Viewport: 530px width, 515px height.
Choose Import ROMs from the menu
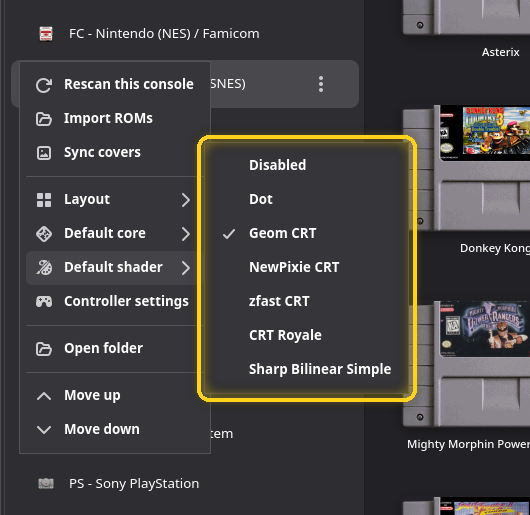click(x=115, y=119)
